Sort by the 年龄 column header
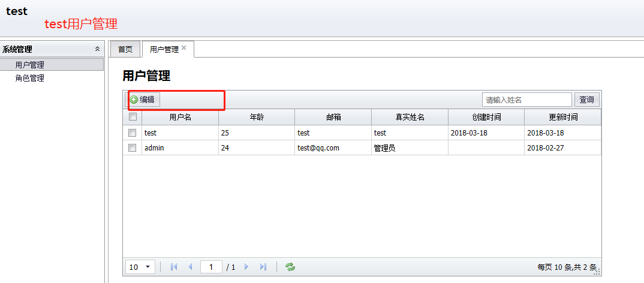This screenshot has height=283, width=644. tap(257, 117)
